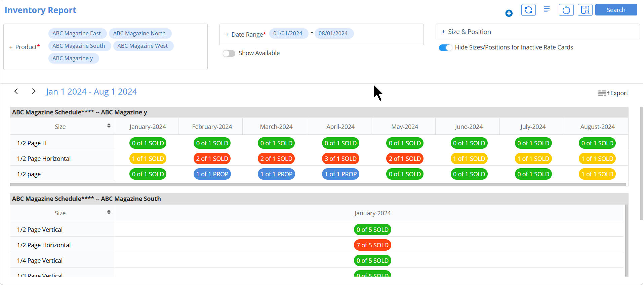Viewport: 644px width, 286px height.
Task: Click April-2024 1 of 1 PROP badge
Action: point(340,174)
